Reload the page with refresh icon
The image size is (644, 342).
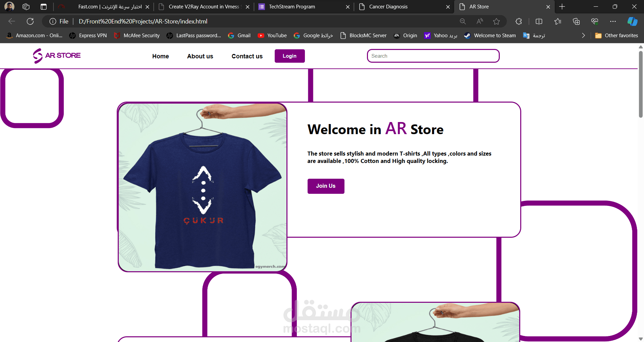(30, 21)
